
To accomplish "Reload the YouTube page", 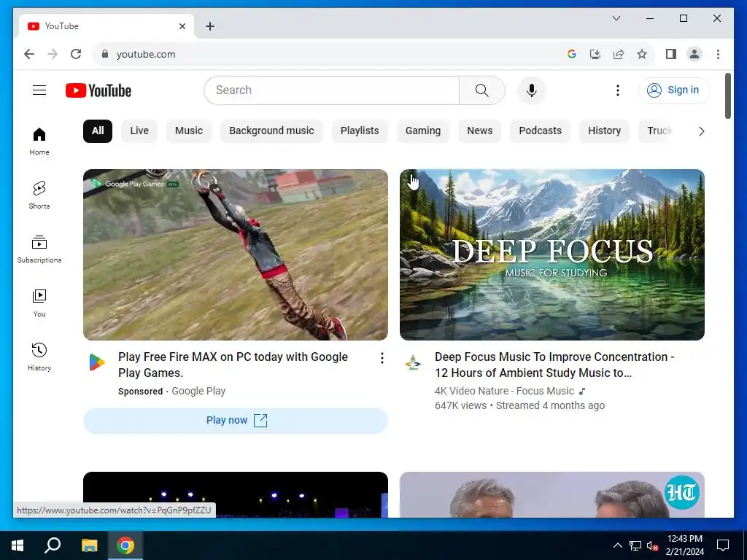I will [x=76, y=54].
